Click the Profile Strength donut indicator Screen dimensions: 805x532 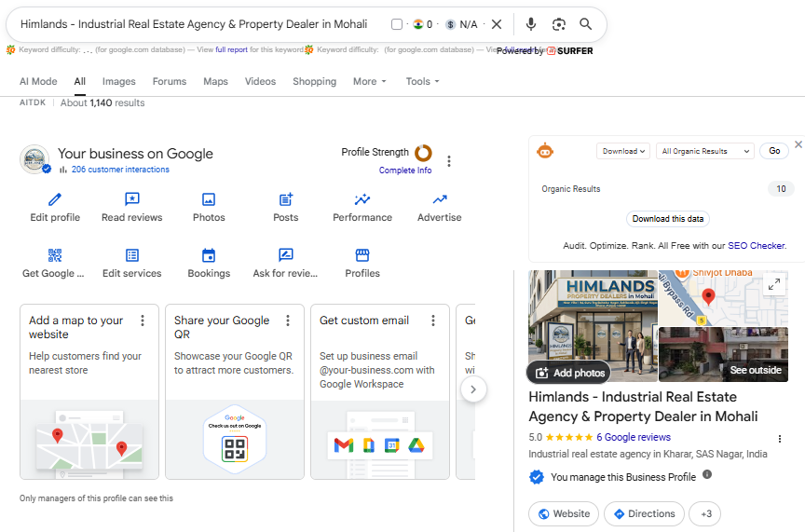pyautogui.click(x=424, y=153)
